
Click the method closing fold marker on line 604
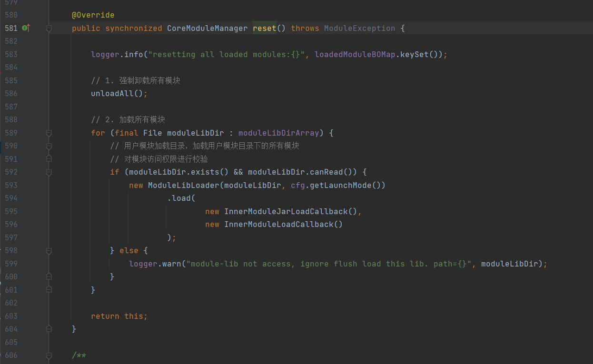[49, 329]
